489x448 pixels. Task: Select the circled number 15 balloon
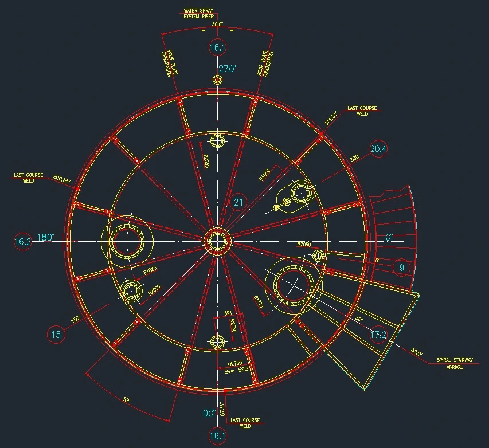point(56,335)
